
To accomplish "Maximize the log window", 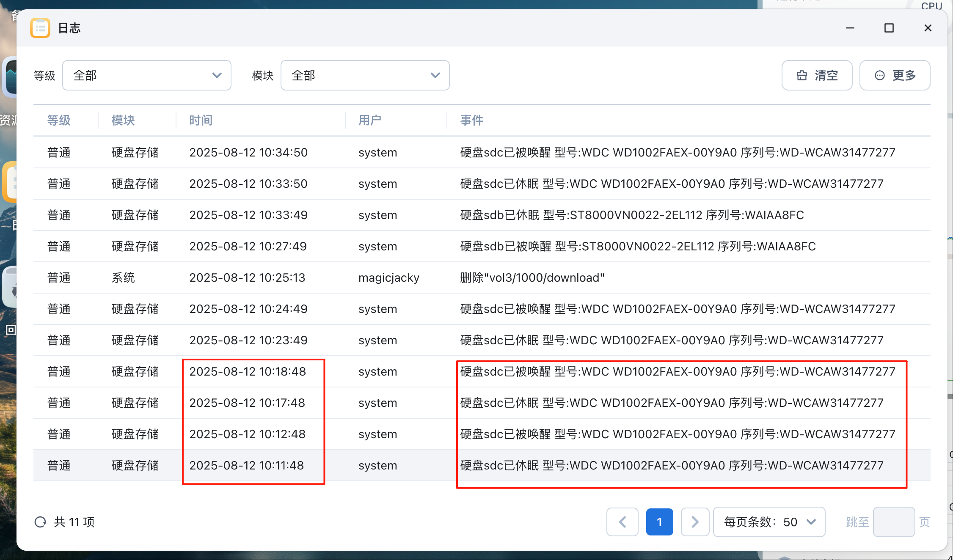I will pyautogui.click(x=889, y=28).
